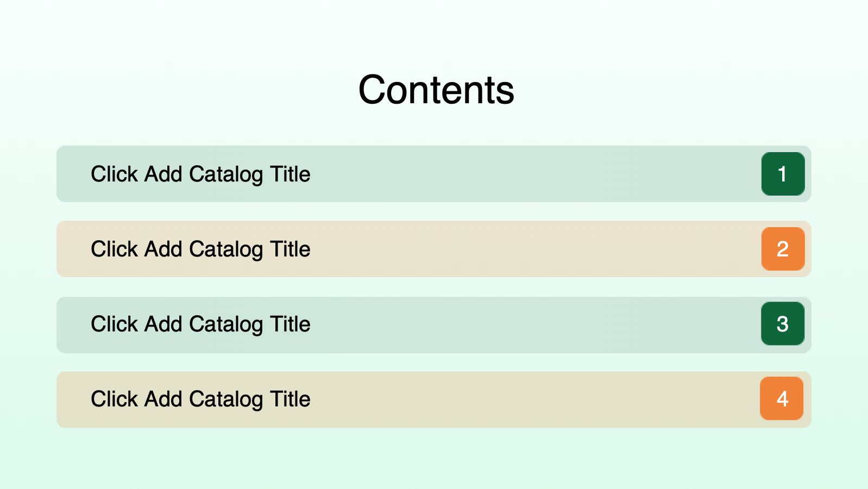Click the word Title in row 4
The height and width of the screenshot is (489, 868).
(x=291, y=399)
